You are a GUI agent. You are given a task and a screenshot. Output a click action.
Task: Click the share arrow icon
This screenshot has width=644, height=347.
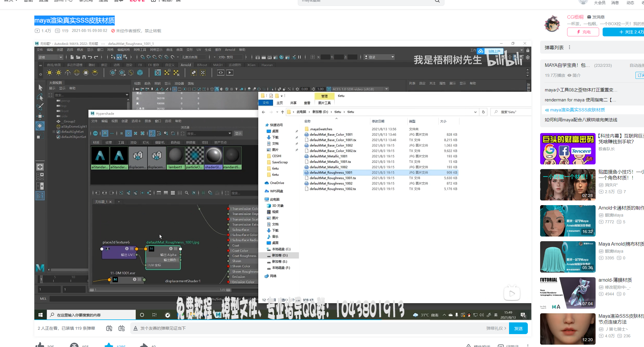click(144, 345)
